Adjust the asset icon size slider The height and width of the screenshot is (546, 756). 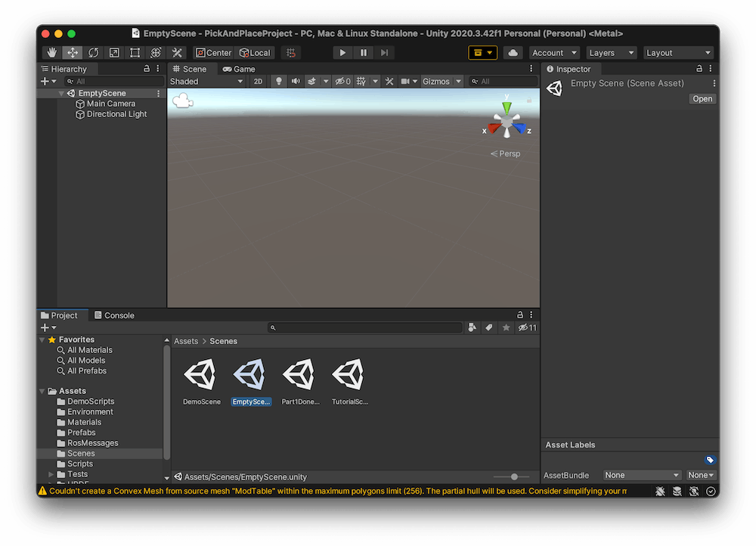tap(514, 476)
